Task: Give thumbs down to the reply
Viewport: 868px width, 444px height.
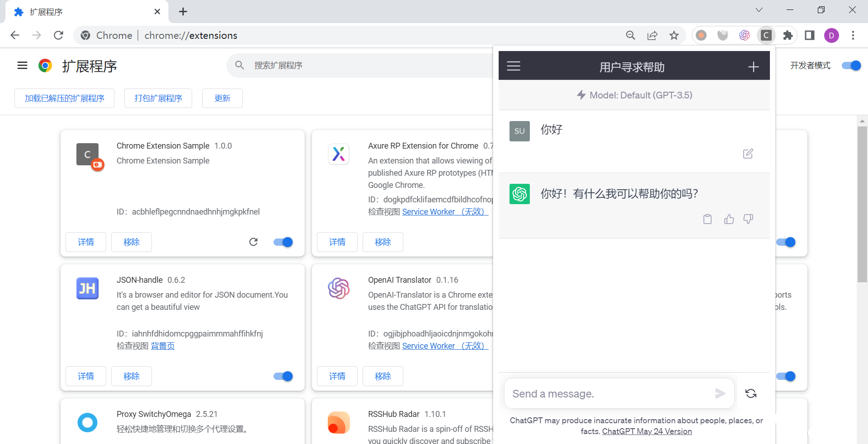Action: point(749,219)
